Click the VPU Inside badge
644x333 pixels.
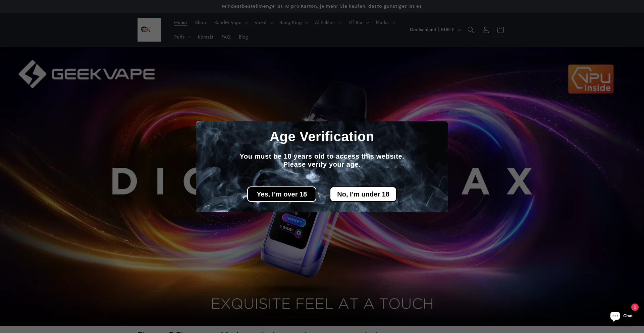pos(591,79)
